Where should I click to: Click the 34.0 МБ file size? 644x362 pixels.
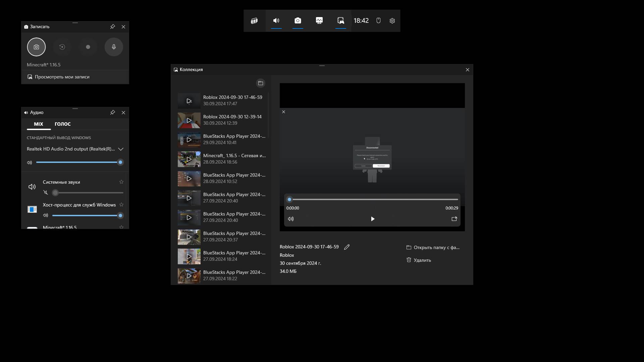(288, 271)
